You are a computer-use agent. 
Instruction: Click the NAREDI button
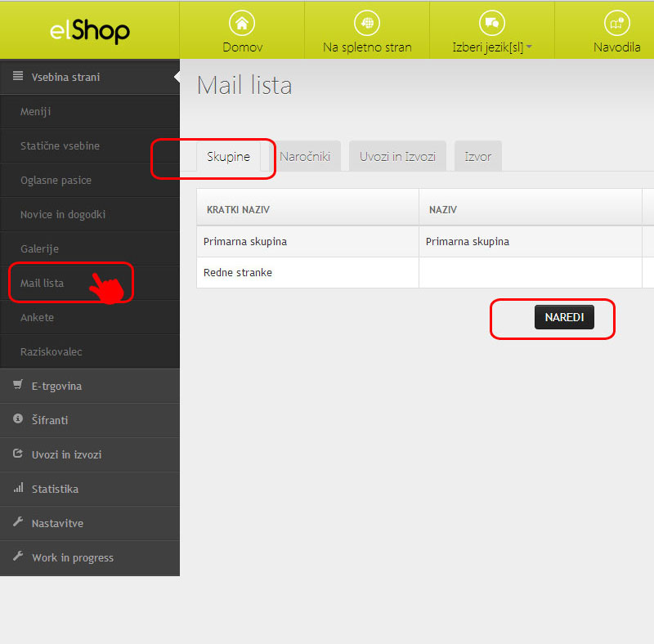[564, 317]
